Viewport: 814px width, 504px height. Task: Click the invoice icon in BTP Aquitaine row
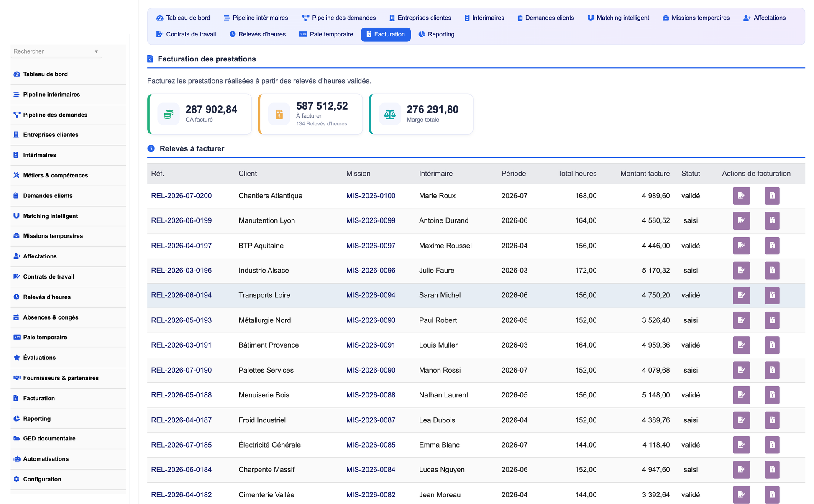click(x=772, y=246)
